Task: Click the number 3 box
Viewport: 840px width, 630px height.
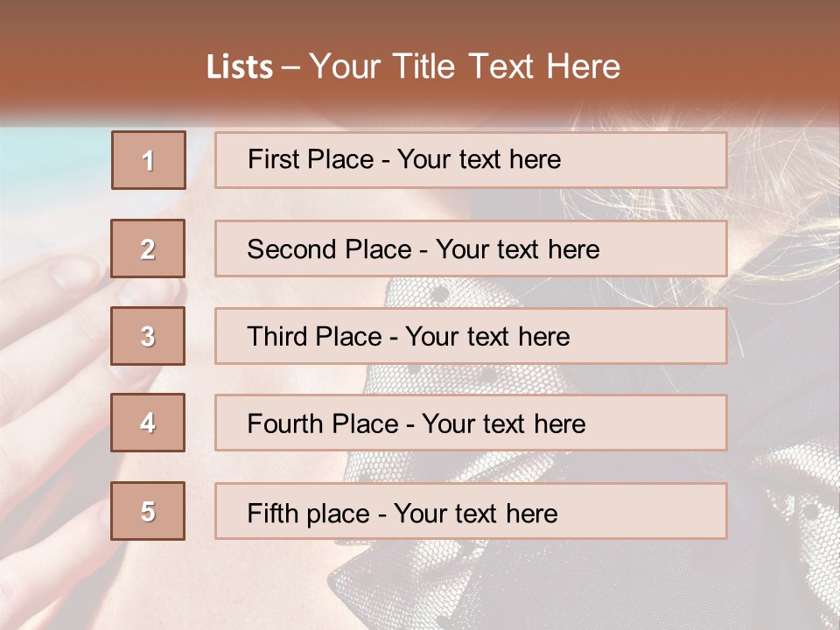Action: pos(148,336)
